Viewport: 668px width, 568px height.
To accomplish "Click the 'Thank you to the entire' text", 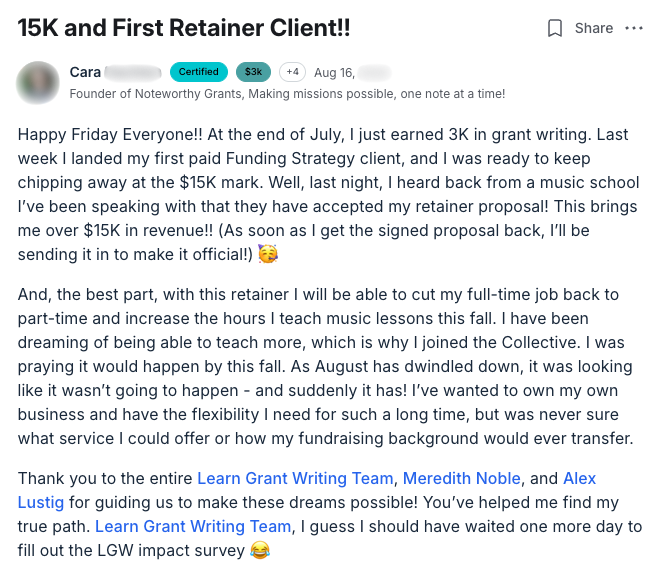I will [x=105, y=479].
